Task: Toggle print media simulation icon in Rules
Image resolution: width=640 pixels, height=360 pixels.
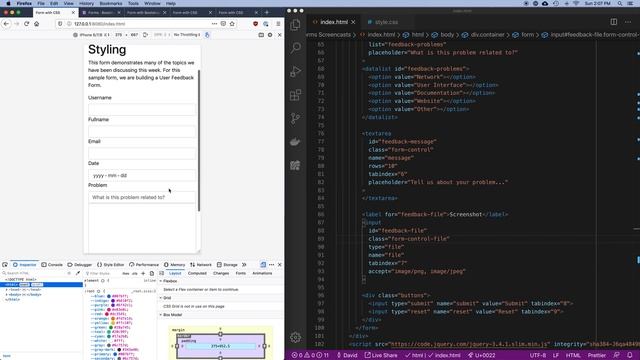Action: click(x=152, y=273)
